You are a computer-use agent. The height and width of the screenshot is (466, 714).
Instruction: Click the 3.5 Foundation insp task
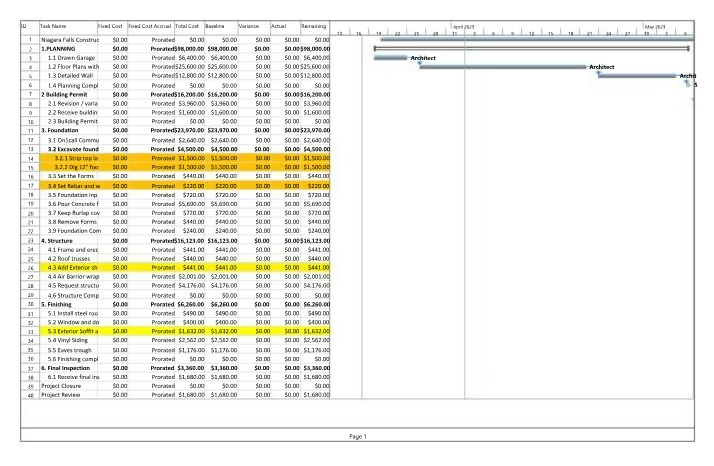click(72, 195)
